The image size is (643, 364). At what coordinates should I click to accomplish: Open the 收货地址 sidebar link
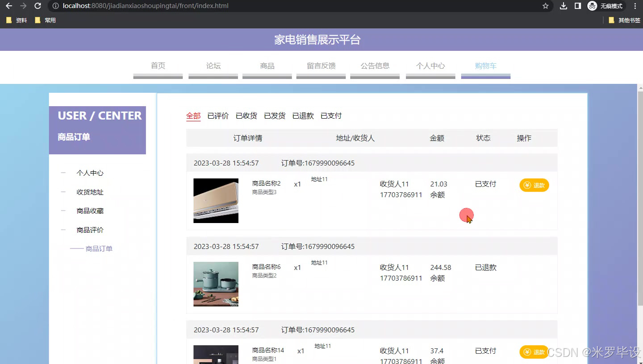(x=89, y=192)
